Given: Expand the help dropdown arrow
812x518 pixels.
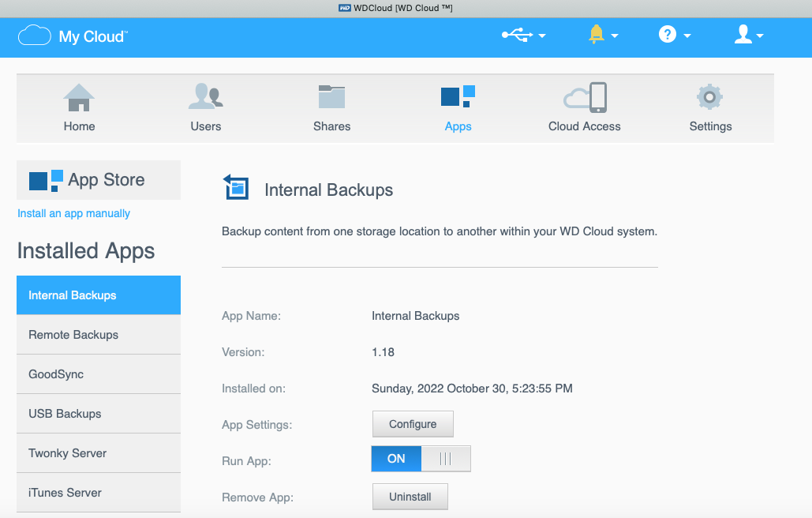Looking at the screenshot, I should (687, 36).
